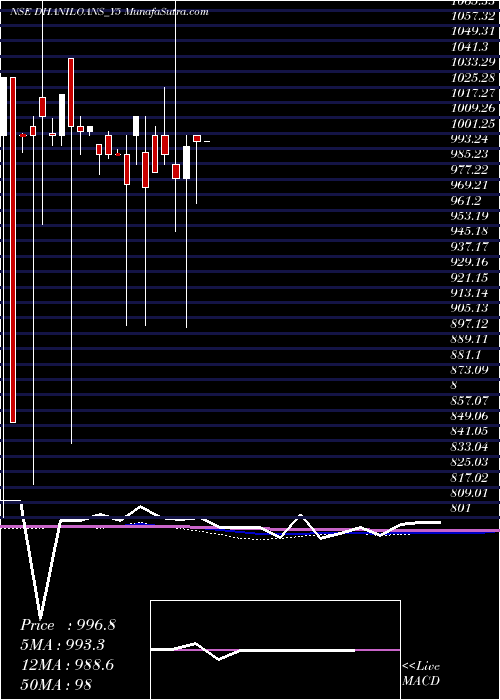Select the 1017.27 axis value
The height and width of the screenshot is (700, 500).
(x=473, y=92)
